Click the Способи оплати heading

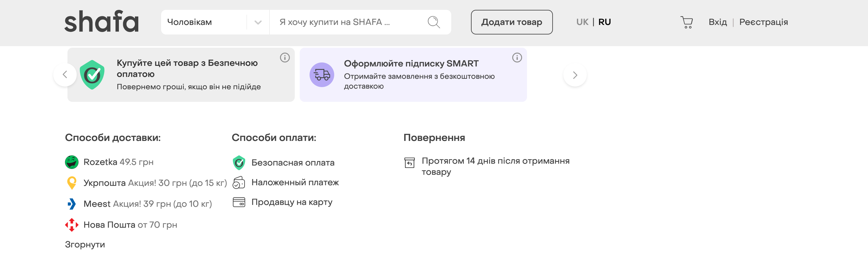[x=274, y=138]
